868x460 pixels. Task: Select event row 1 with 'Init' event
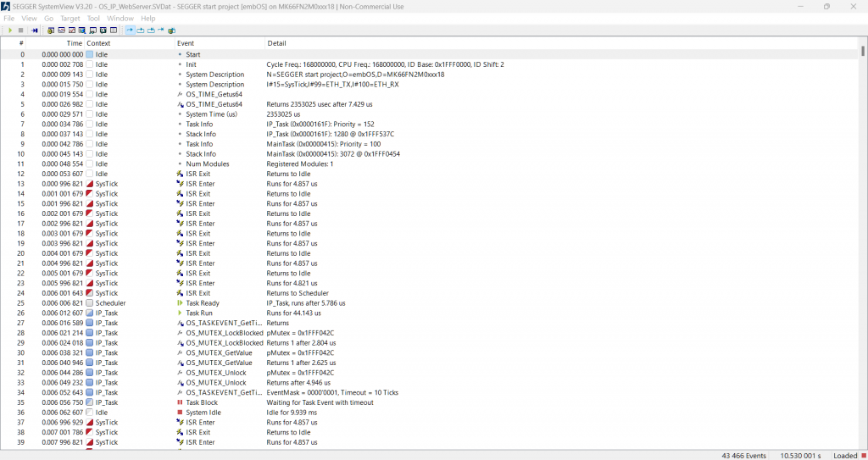pyautogui.click(x=430, y=64)
